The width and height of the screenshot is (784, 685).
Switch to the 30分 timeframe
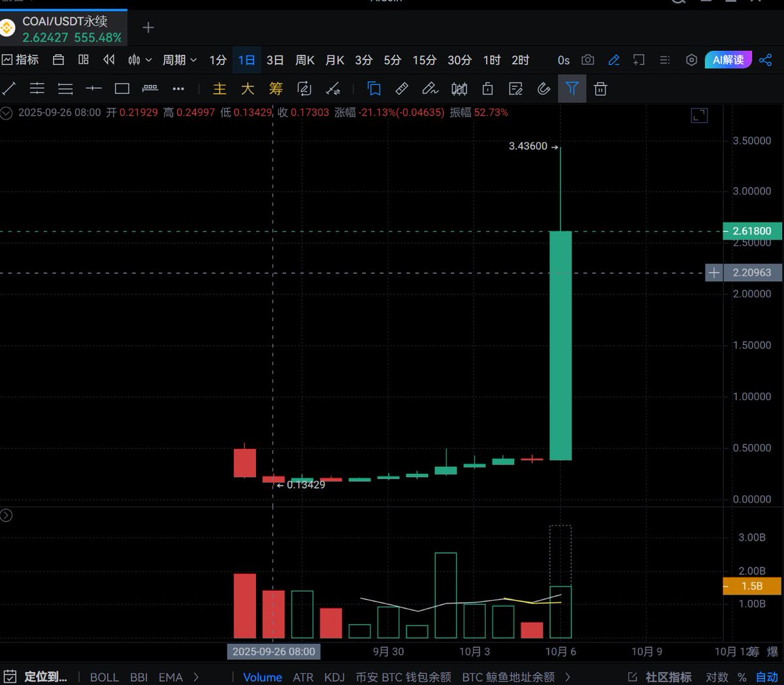tap(459, 60)
